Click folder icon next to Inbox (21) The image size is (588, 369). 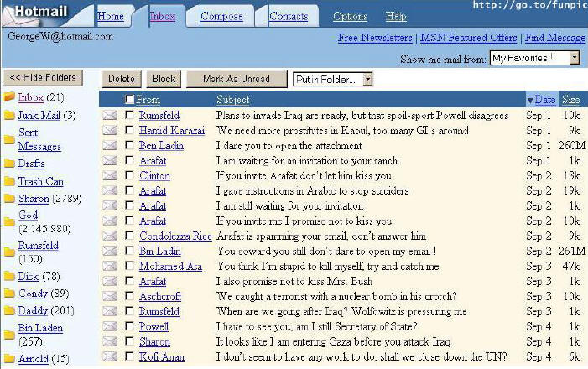pos(9,97)
